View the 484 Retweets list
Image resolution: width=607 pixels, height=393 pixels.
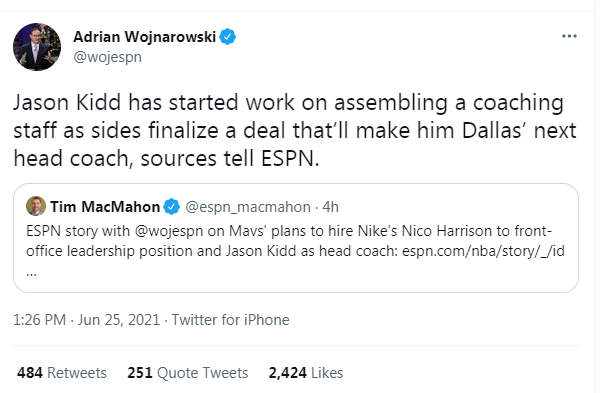[x=62, y=373]
